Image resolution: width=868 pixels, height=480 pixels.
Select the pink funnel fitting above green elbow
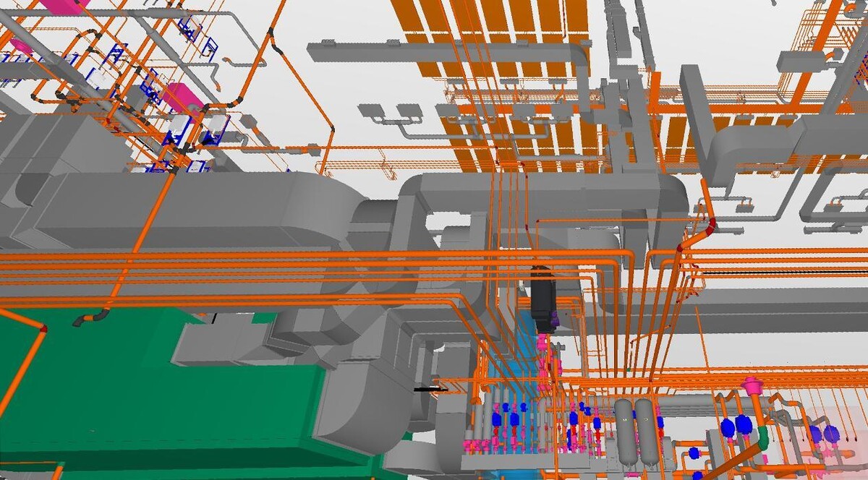(x=754, y=385)
